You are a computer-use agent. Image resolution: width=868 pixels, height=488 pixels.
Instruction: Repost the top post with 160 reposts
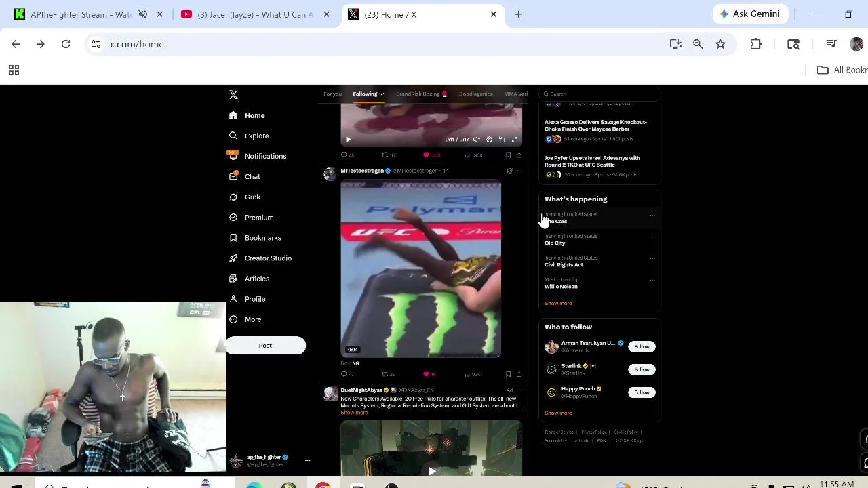[389, 155]
